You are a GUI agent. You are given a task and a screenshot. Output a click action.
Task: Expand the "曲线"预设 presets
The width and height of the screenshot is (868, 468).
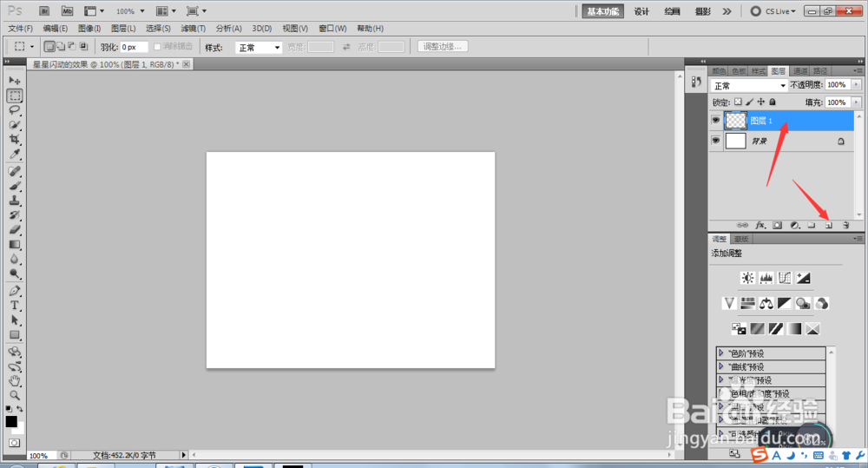coord(720,366)
